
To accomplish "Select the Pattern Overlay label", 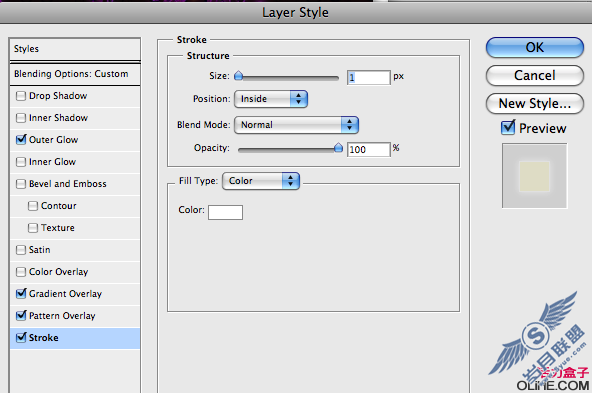I will 62,316.
